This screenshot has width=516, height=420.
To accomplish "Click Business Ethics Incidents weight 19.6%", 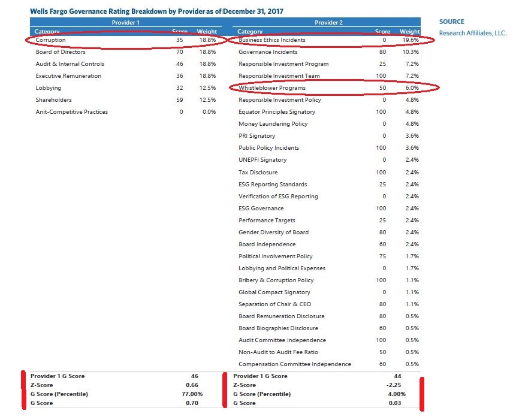I will (411, 40).
